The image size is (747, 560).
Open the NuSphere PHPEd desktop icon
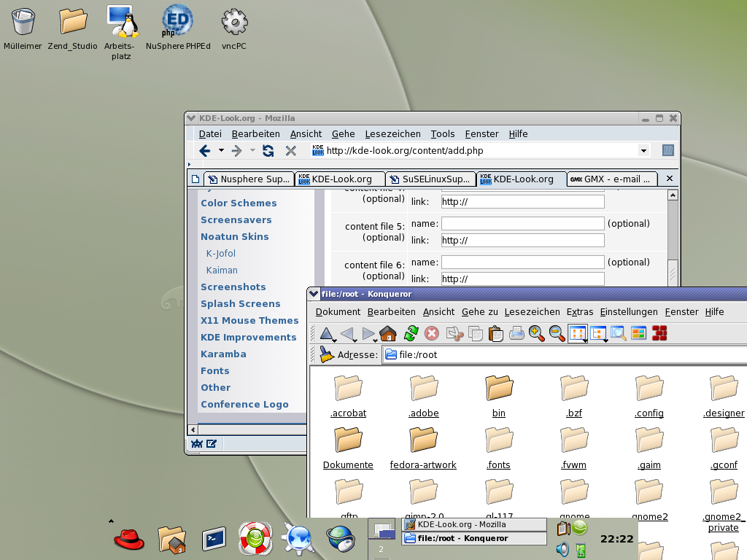178,27
